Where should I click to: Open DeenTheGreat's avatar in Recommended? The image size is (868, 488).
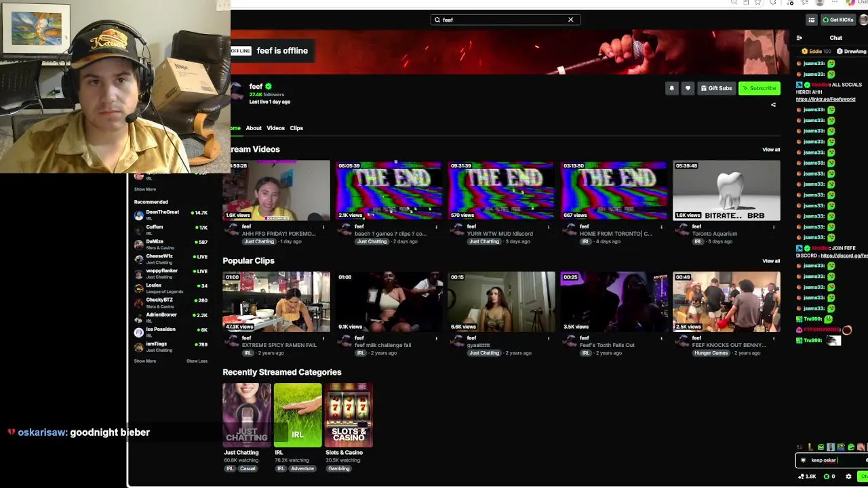139,216
